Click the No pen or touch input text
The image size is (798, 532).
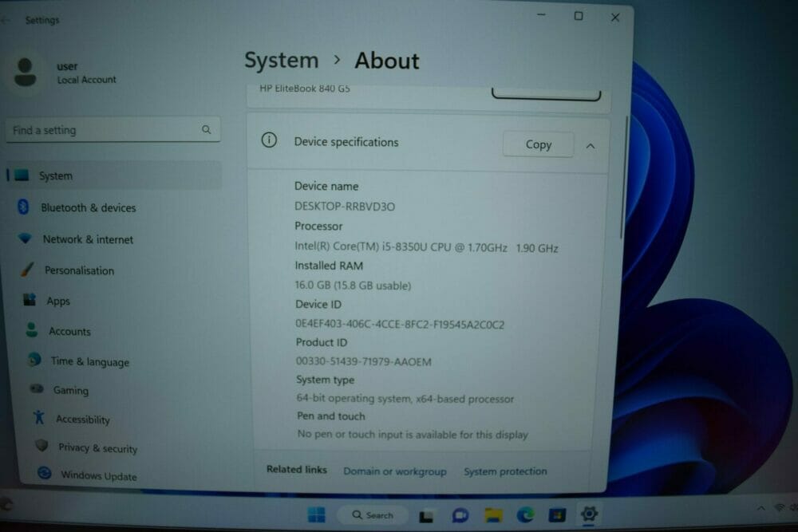click(413, 435)
